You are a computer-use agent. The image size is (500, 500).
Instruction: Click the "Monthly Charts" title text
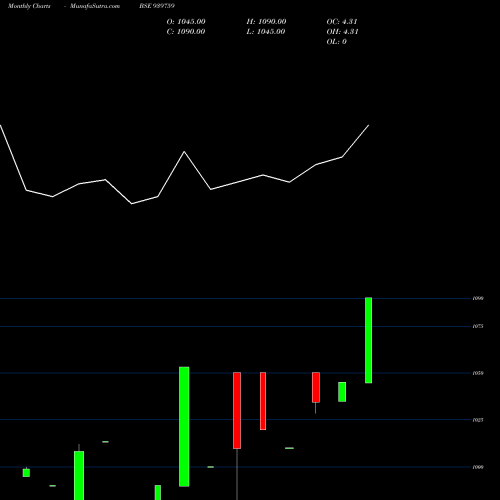[29, 6]
